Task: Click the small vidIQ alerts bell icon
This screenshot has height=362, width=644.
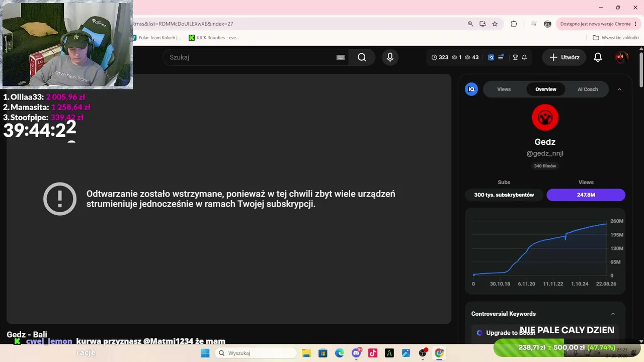Action: [x=524, y=57]
